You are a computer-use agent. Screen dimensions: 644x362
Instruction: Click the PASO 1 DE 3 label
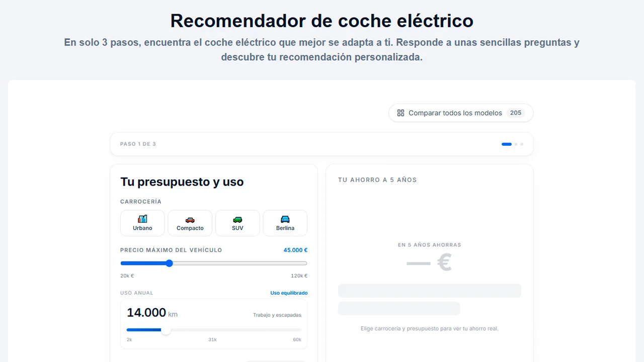click(x=138, y=144)
